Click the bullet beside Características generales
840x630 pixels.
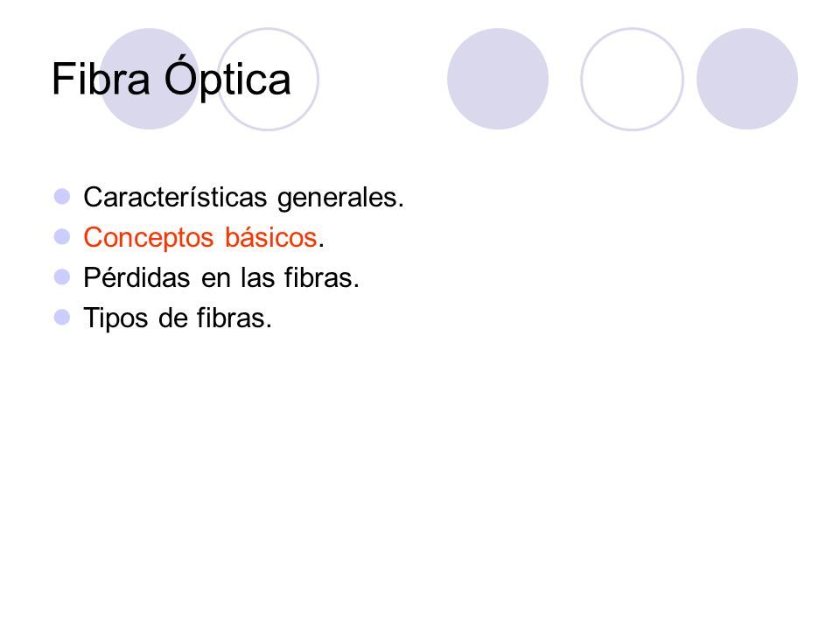click(x=62, y=197)
